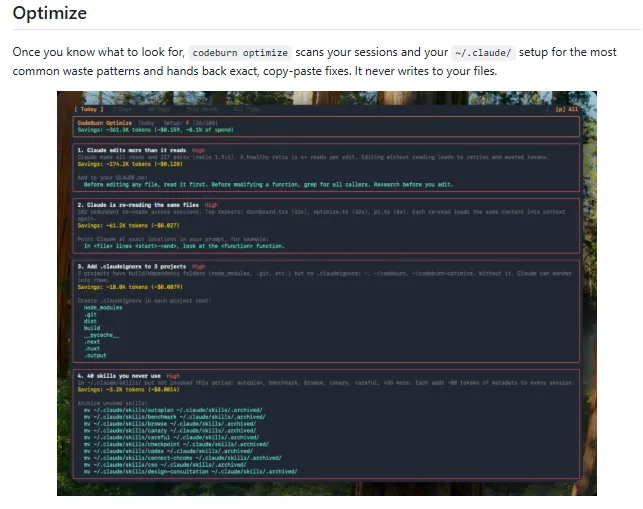Screen dimensions: 643x509
Task: Click the '.output' ignore entry
Action: pos(95,356)
